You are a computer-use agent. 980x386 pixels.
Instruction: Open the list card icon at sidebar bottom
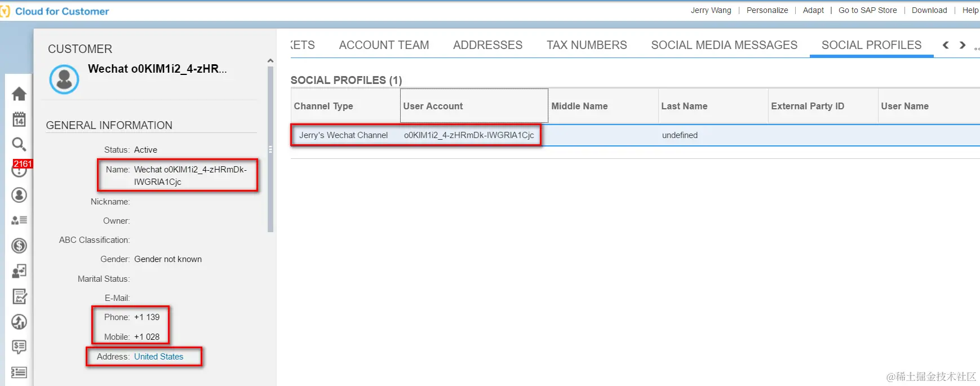[19, 372]
